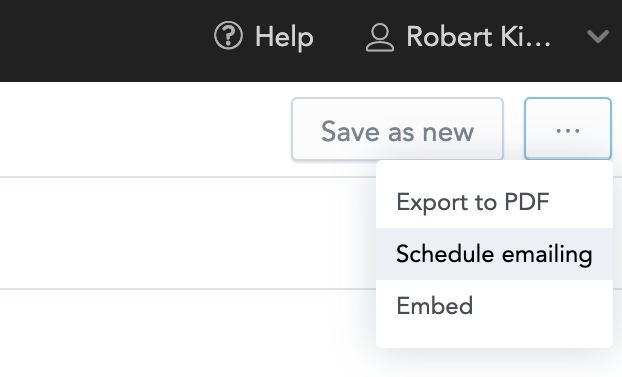This screenshot has width=622, height=377.
Task: Select Schedule emailing menu entry
Action: point(494,254)
